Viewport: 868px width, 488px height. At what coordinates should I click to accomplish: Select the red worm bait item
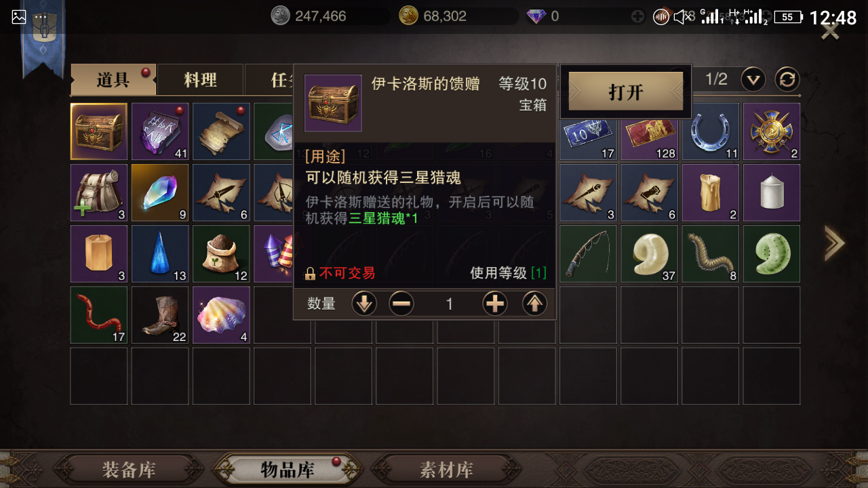(x=99, y=314)
